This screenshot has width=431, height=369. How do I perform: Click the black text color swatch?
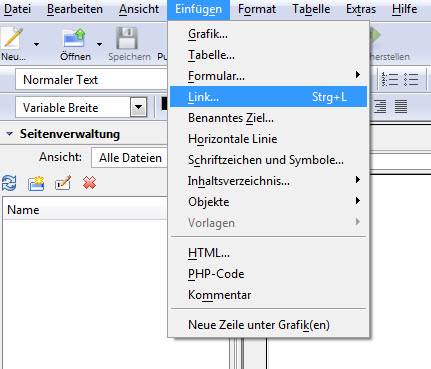164,103
